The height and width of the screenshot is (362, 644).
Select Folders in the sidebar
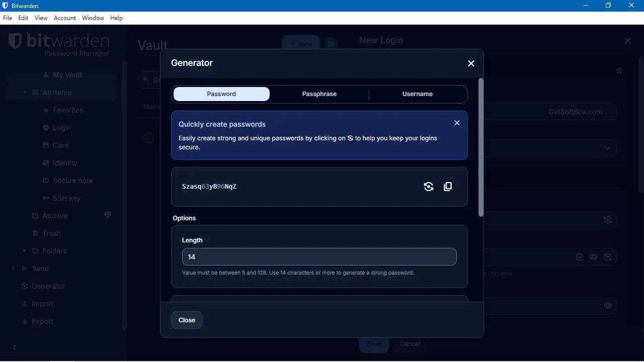(x=54, y=251)
